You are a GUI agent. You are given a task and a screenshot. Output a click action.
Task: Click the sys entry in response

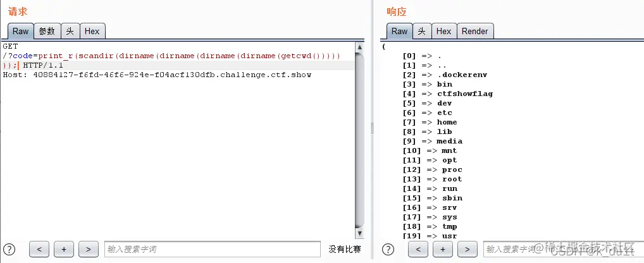click(x=450, y=217)
